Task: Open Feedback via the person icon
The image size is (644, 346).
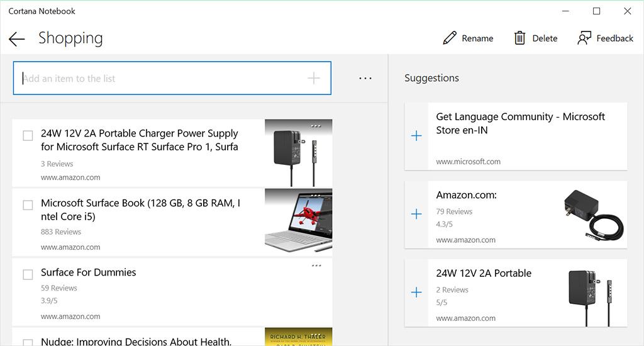Action: coord(584,38)
